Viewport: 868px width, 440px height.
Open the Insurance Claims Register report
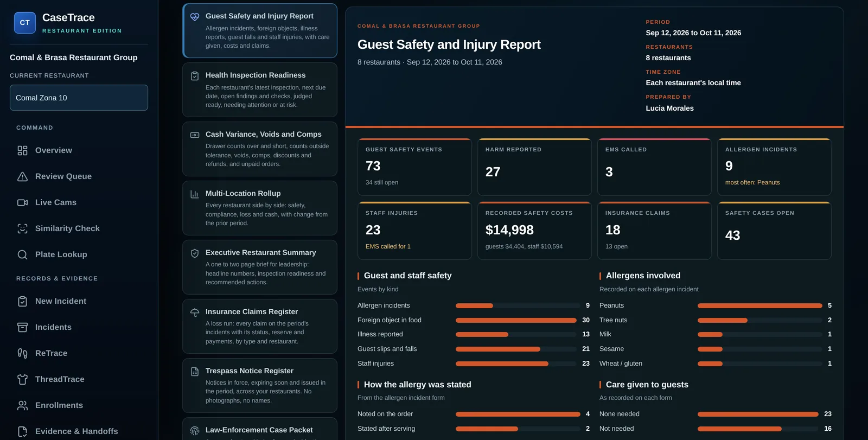click(260, 326)
